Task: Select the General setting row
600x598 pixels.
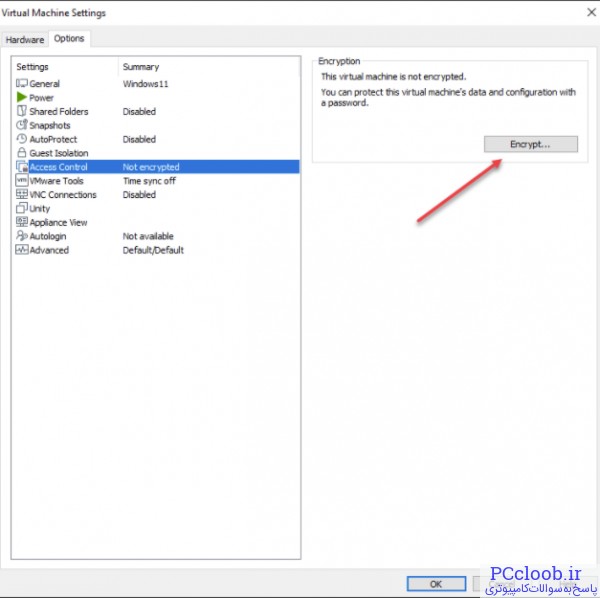Action: coord(156,83)
